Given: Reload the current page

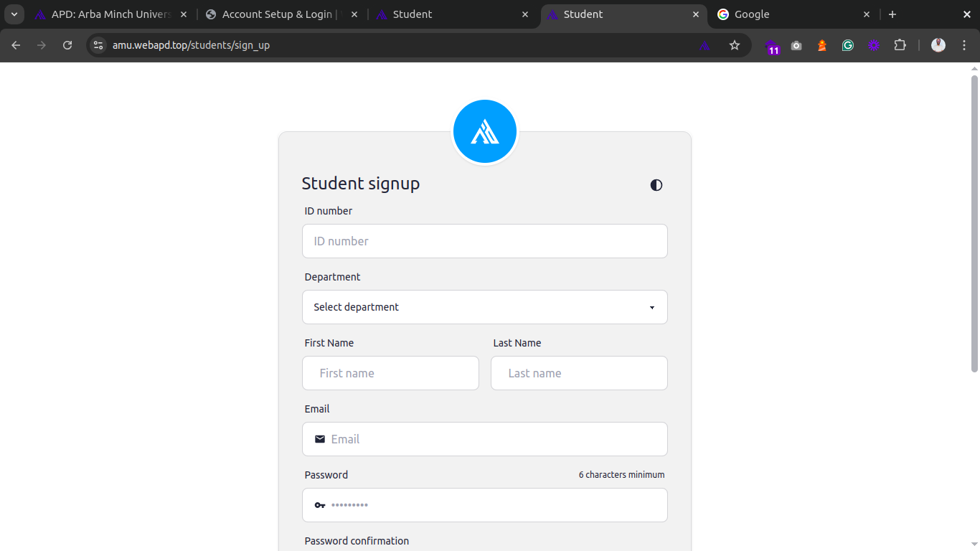Looking at the screenshot, I should [x=67, y=45].
